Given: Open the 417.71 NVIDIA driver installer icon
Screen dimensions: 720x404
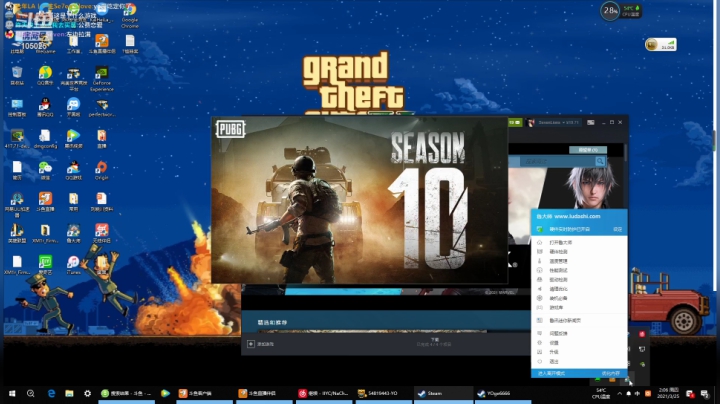Looking at the screenshot, I should (x=17, y=139).
